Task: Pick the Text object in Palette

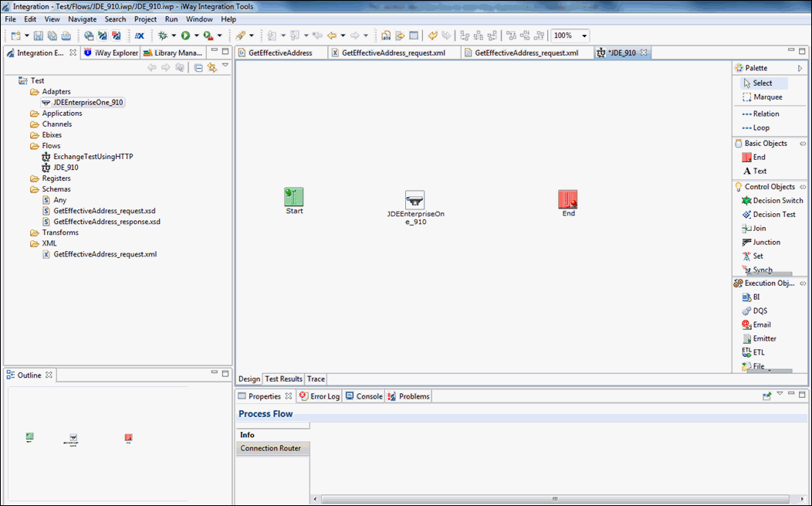Action: (x=755, y=171)
